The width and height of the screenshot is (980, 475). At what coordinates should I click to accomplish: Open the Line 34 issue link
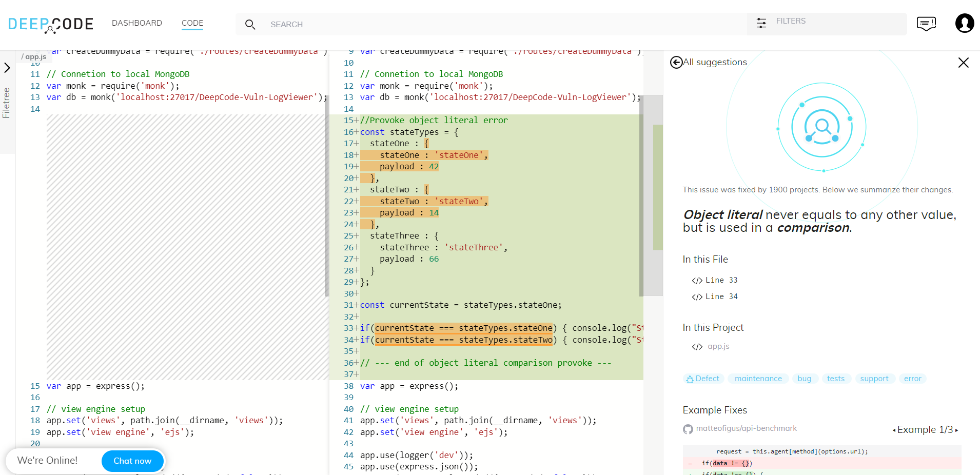(721, 296)
